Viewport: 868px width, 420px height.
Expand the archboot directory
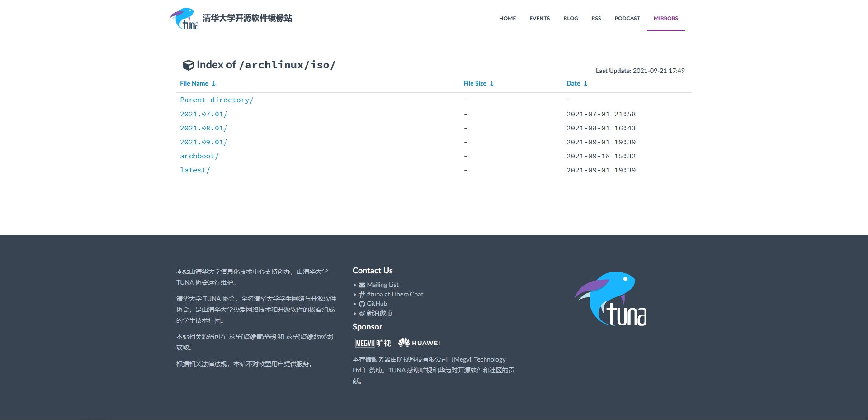(199, 156)
